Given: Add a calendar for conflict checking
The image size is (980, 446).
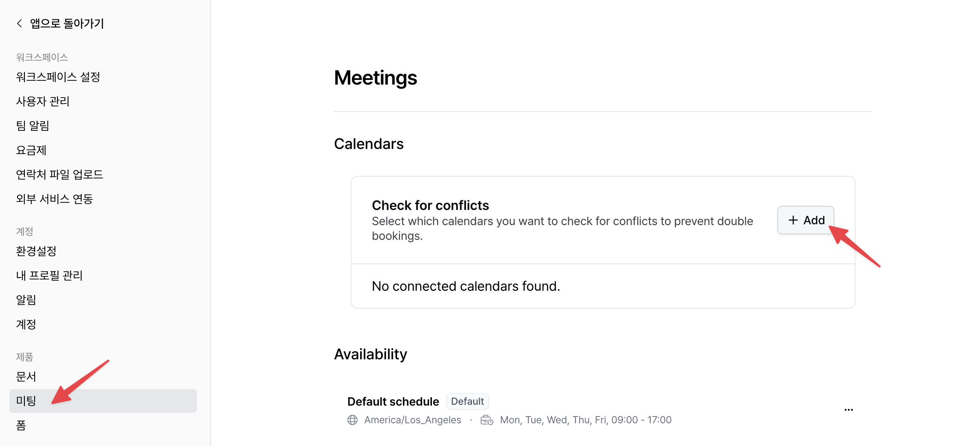Looking at the screenshot, I should 805,220.
